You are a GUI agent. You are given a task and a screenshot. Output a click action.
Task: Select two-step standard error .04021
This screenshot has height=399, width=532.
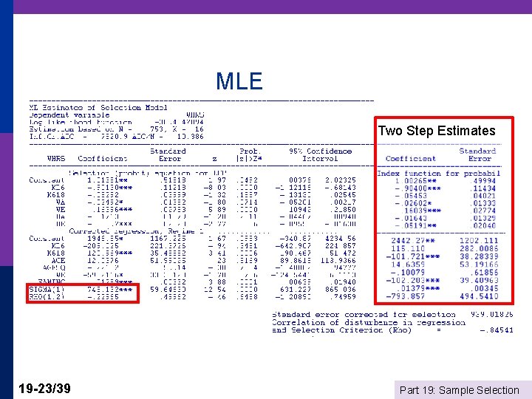(x=482, y=196)
